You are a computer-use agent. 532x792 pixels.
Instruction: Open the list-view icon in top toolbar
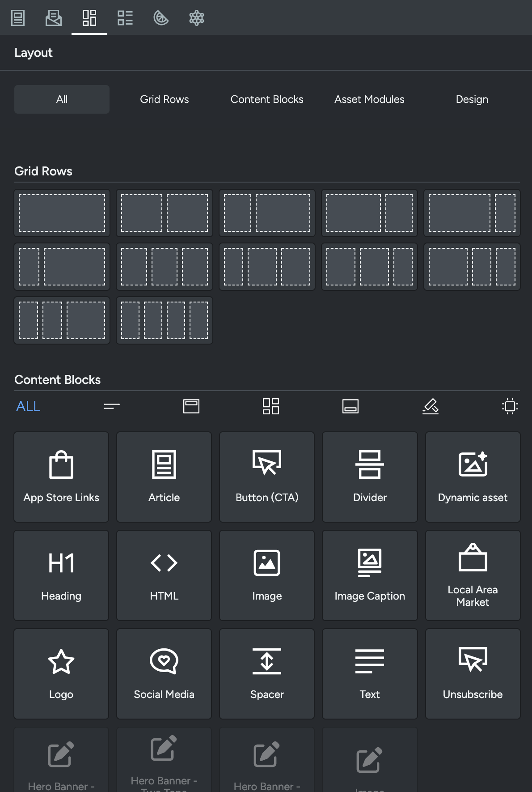[125, 18]
